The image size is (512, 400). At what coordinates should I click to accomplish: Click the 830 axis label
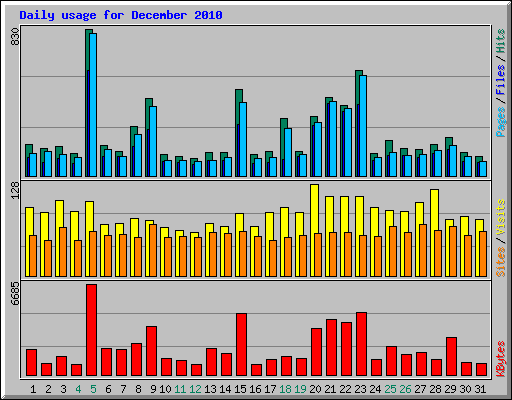pos(15,37)
